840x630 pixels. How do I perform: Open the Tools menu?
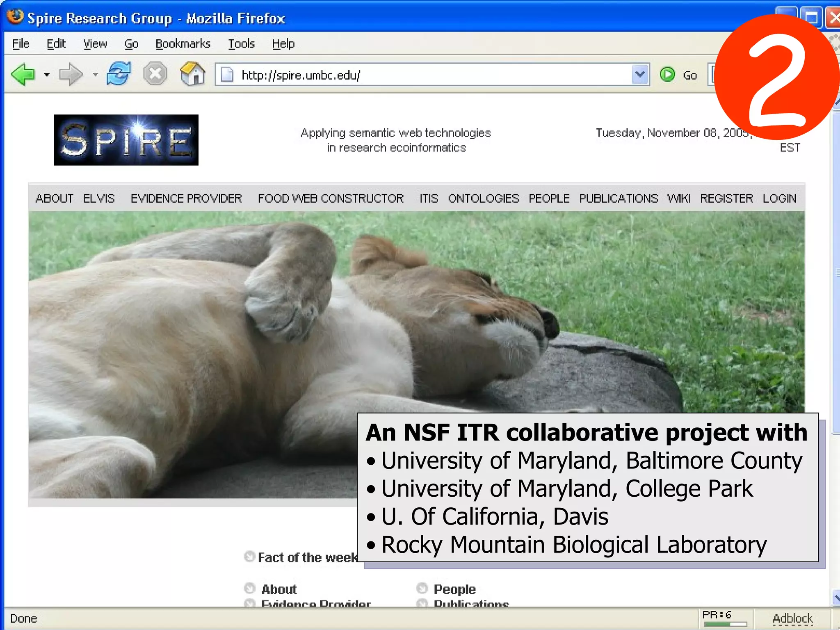(x=241, y=43)
